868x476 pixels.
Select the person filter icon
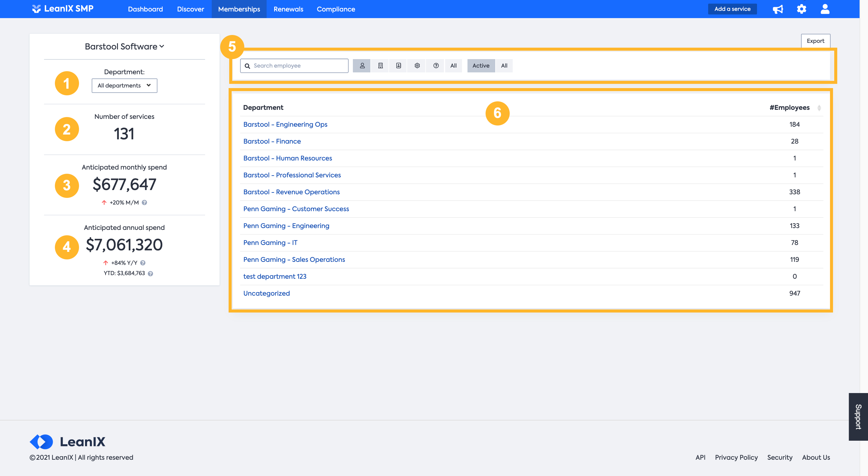(362, 66)
